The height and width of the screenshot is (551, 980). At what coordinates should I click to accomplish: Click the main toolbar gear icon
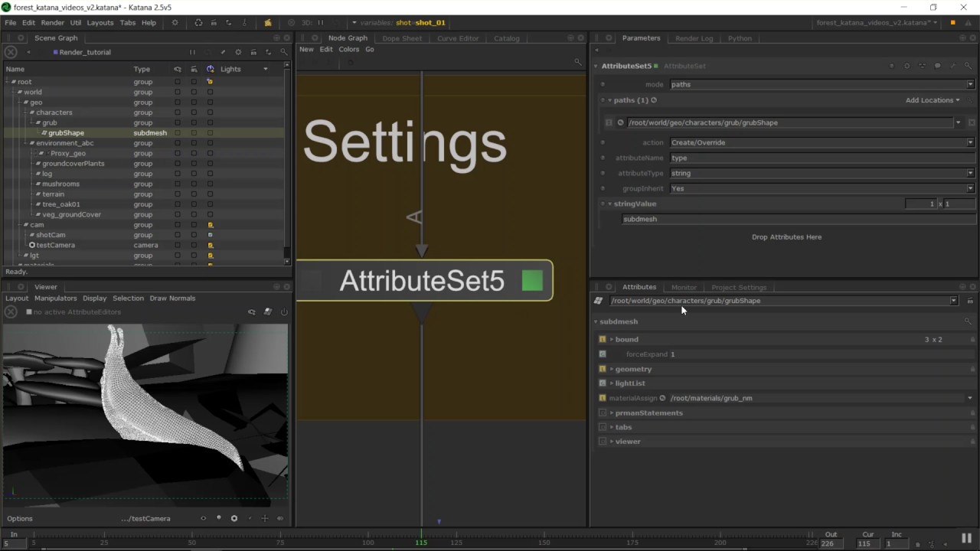pos(175,23)
